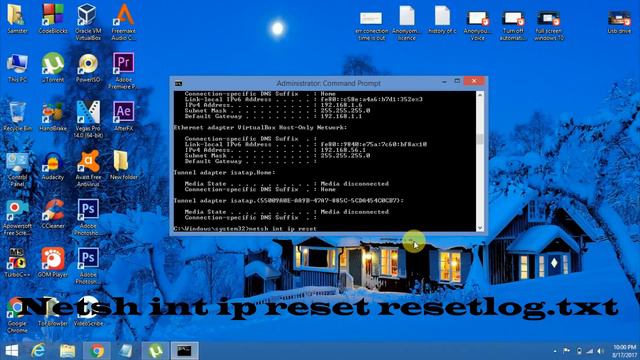640x360 pixels.
Task: Open the tray battery power icon
Action: point(579,351)
